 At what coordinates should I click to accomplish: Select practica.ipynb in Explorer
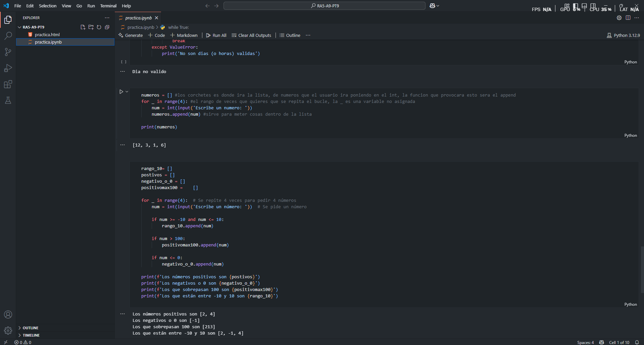[x=65, y=42]
